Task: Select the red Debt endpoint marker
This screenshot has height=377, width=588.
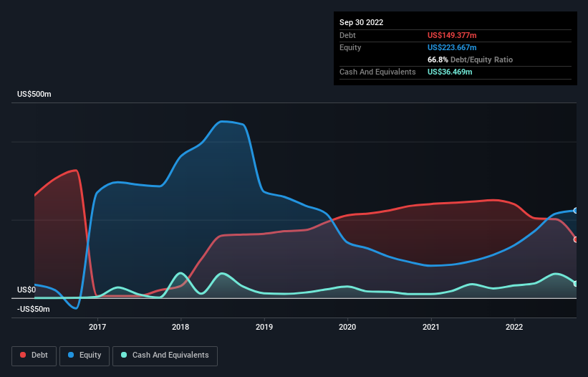Action: click(576, 239)
